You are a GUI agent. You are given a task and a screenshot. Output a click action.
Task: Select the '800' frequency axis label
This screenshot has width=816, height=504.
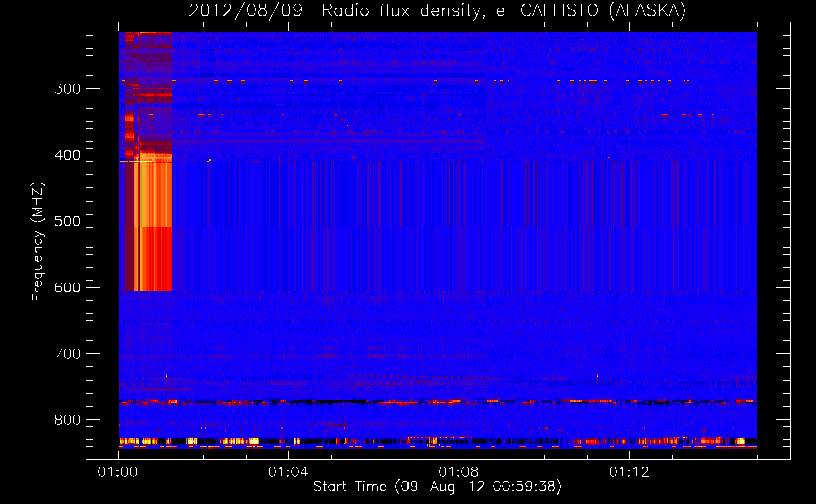coord(68,420)
